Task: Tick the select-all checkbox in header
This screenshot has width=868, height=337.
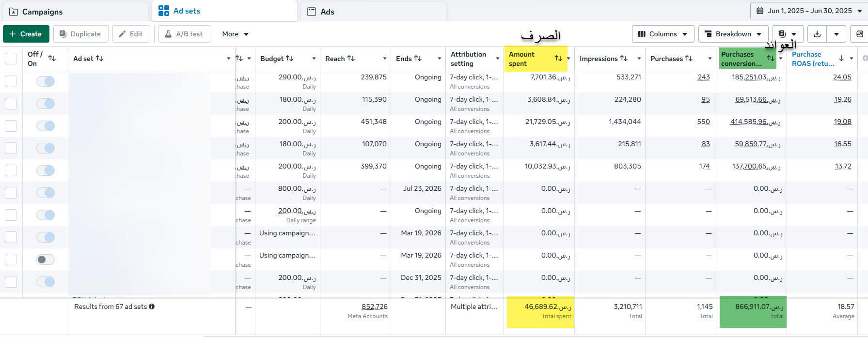Action: 11,59
